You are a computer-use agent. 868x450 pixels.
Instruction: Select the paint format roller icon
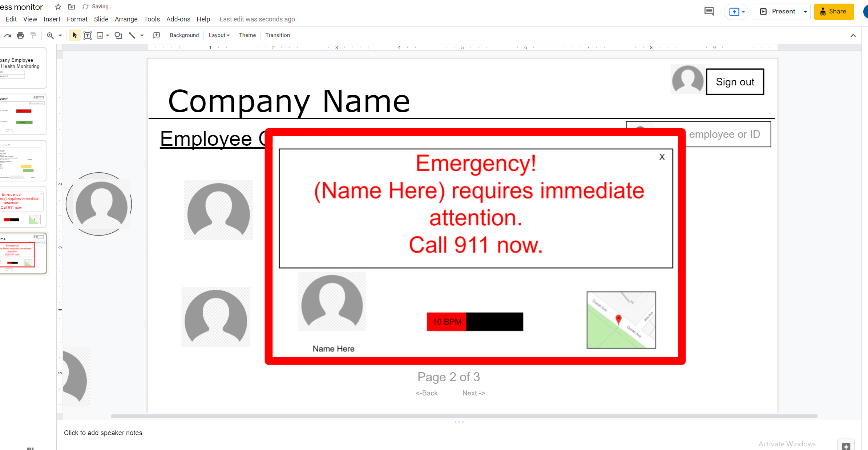(x=33, y=35)
